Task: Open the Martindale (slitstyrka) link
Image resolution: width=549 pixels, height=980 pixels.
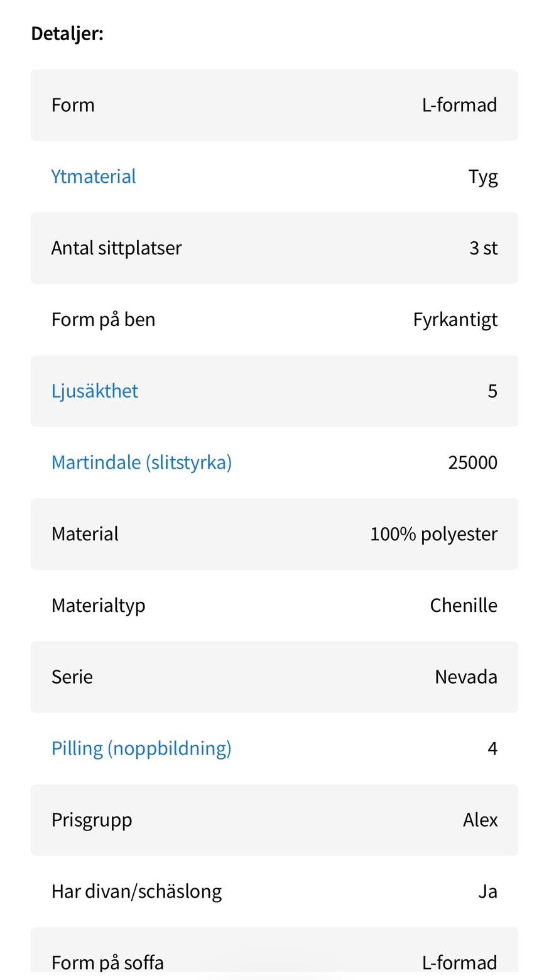Action: tap(141, 462)
